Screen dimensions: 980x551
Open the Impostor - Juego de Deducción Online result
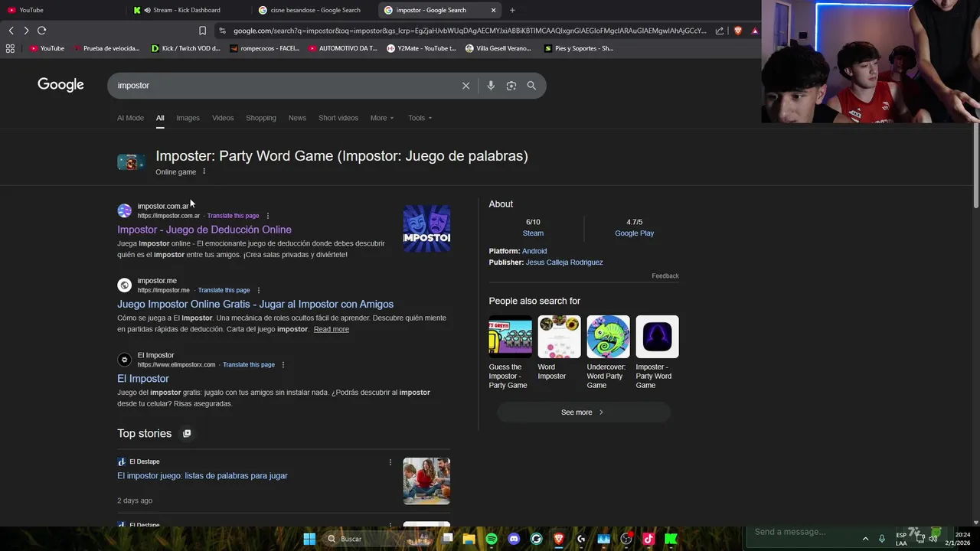204,230
